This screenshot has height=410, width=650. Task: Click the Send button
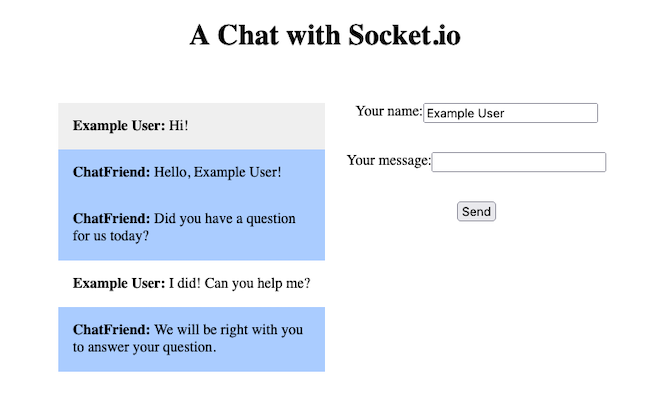(476, 211)
